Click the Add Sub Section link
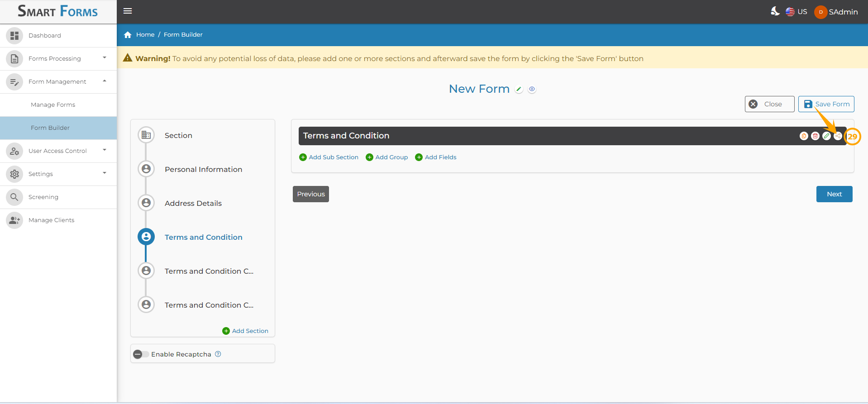The width and height of the screenshot is (868, 404). click(329, 157)
